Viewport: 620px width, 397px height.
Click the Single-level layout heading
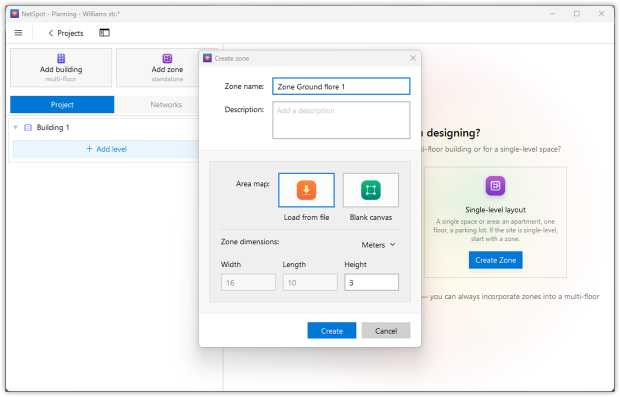pos(495,210)
